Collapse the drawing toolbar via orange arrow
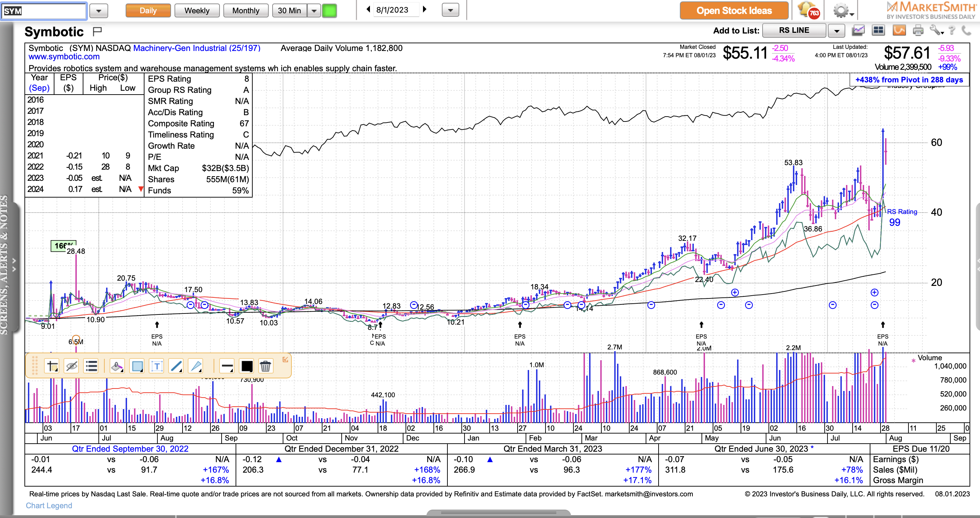 [285, 359]
